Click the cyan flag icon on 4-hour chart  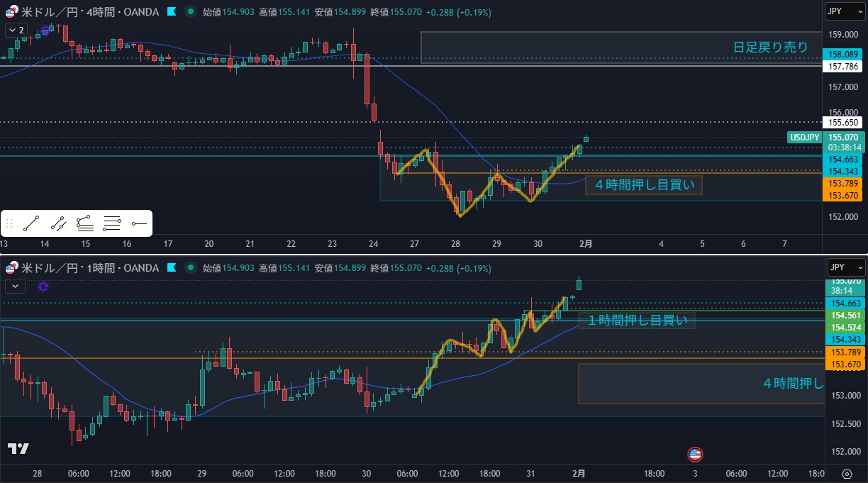click(x=172, y=12)
